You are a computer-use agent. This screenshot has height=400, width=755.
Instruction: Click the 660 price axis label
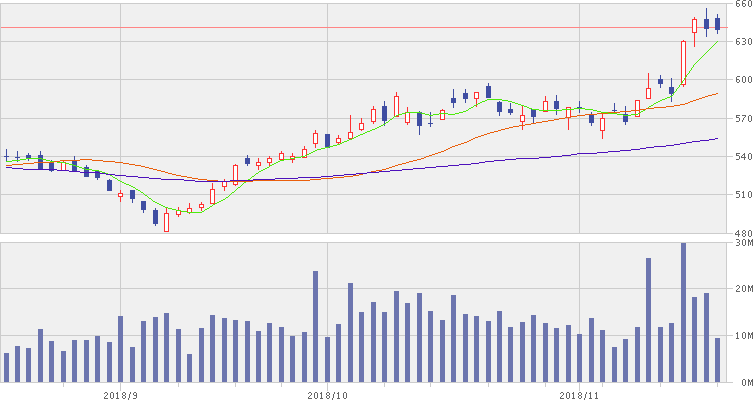pos(742,5)
